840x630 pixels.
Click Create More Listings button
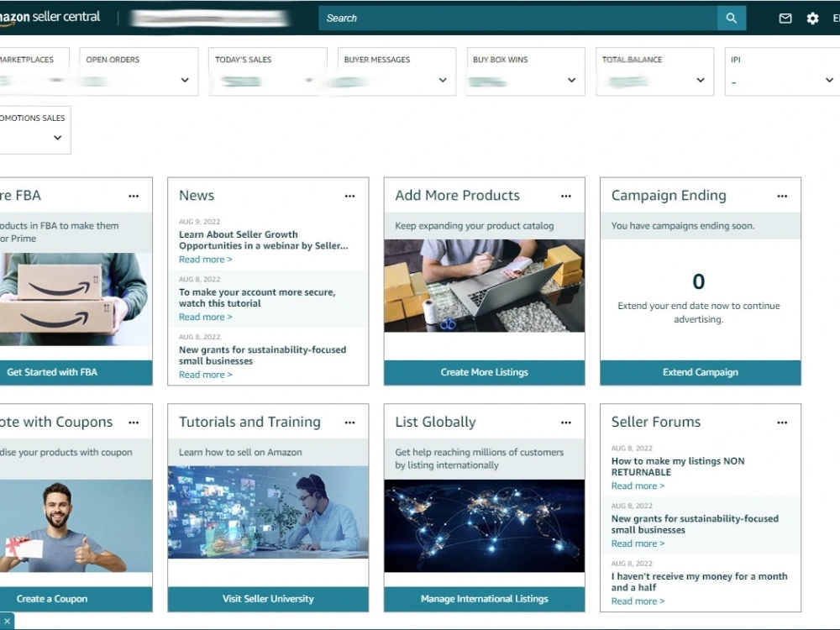(485, 372)
